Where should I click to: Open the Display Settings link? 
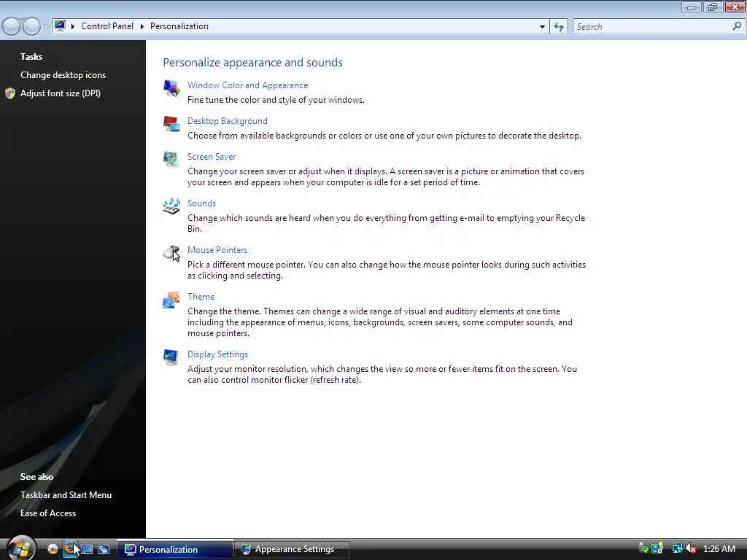point(217,354)
